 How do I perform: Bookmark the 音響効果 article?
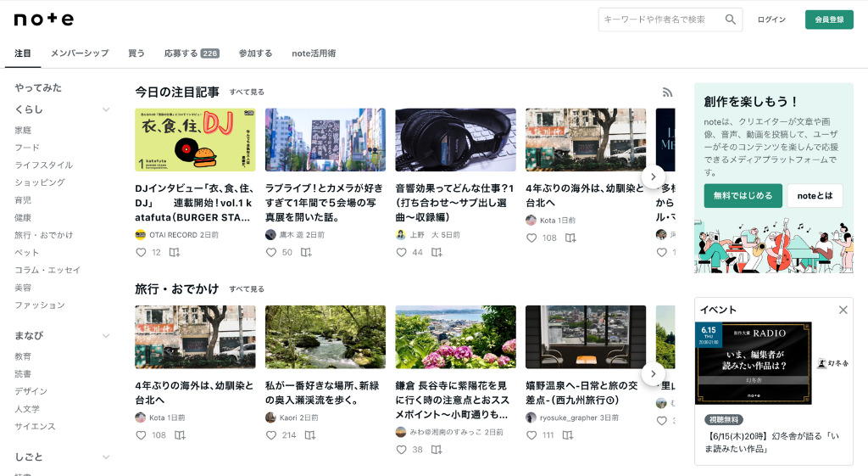(x=437, y=253)
